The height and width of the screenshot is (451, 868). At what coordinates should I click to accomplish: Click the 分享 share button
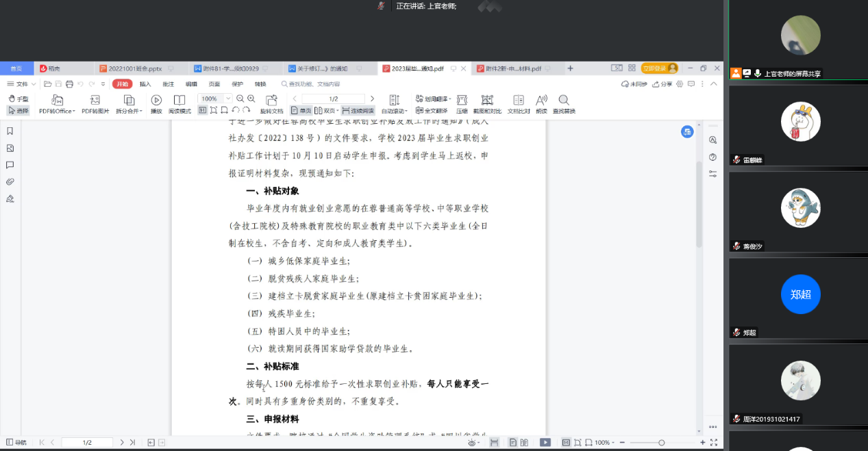(662, 84)
